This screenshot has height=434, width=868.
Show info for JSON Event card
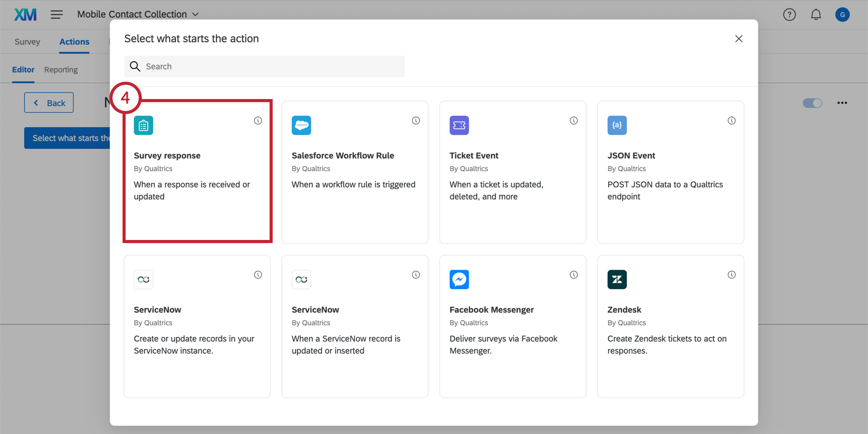click(732, 120)
